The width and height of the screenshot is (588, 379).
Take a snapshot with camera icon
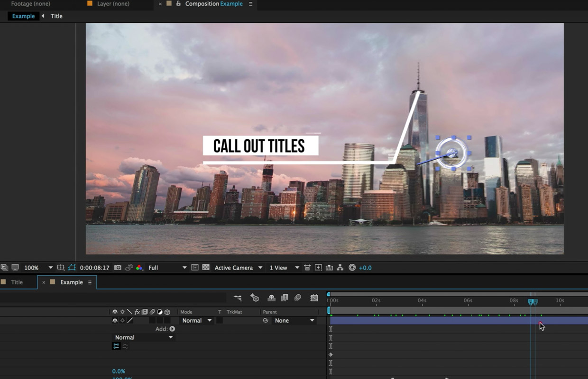pyautogui.click(x=118, y=268)
